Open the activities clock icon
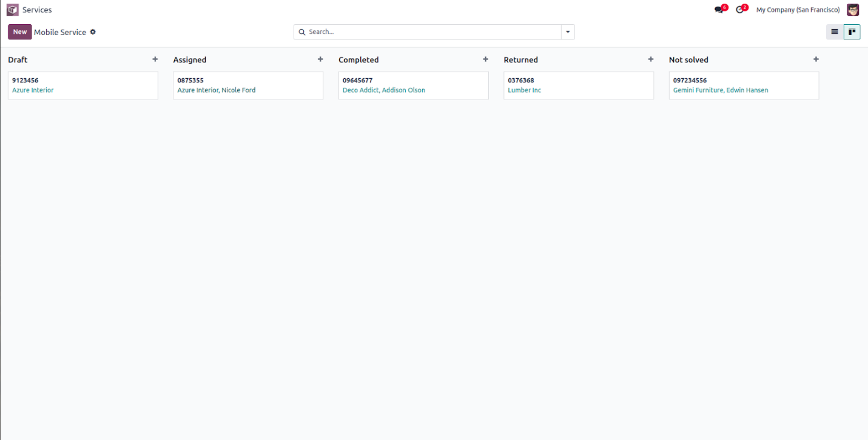The width and height of the screenshot is (868, 440). (x=739, y=10)
